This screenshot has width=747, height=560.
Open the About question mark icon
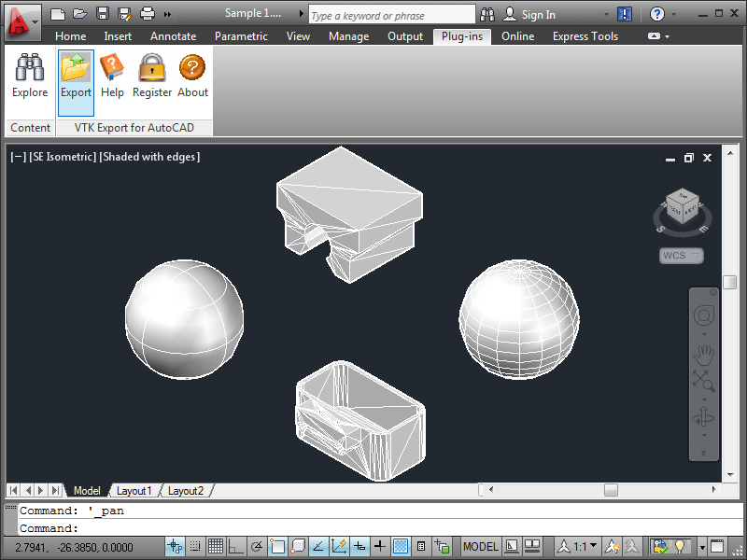[192, 75]
